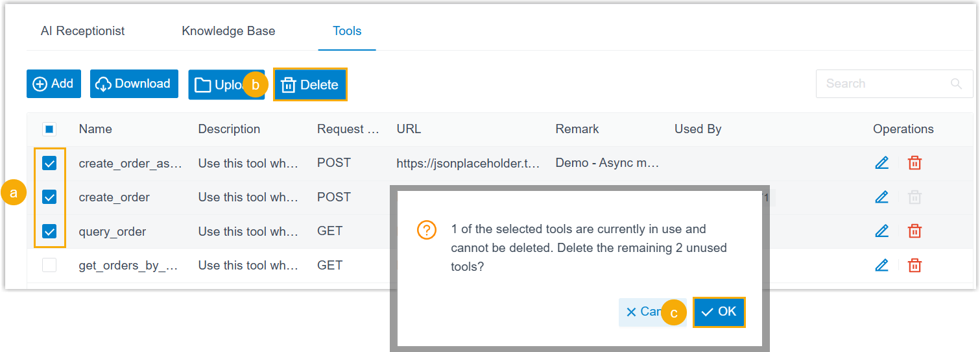Focus the Search input field
The image size is (980, 352).
click(x=894, y=84)
